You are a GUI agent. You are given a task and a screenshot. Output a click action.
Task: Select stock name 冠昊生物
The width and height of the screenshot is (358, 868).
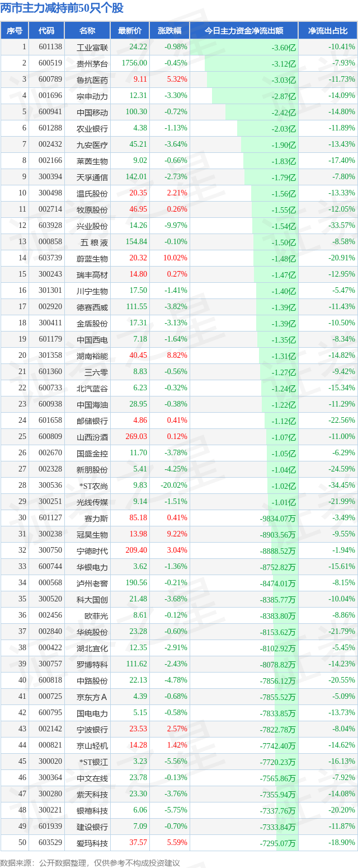point(92,535)
